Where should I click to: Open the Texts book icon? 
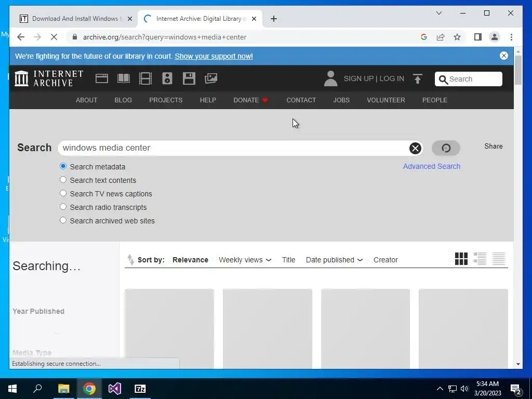[124, 78]
